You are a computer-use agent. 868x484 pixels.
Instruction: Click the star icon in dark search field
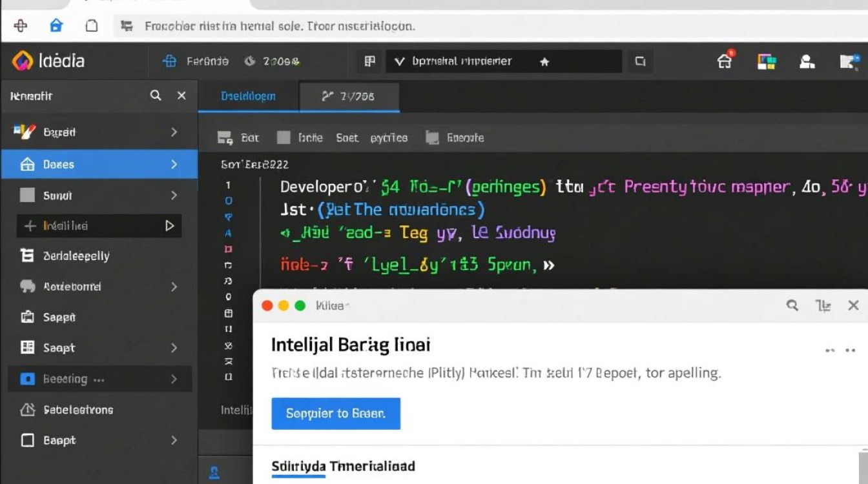544,62
